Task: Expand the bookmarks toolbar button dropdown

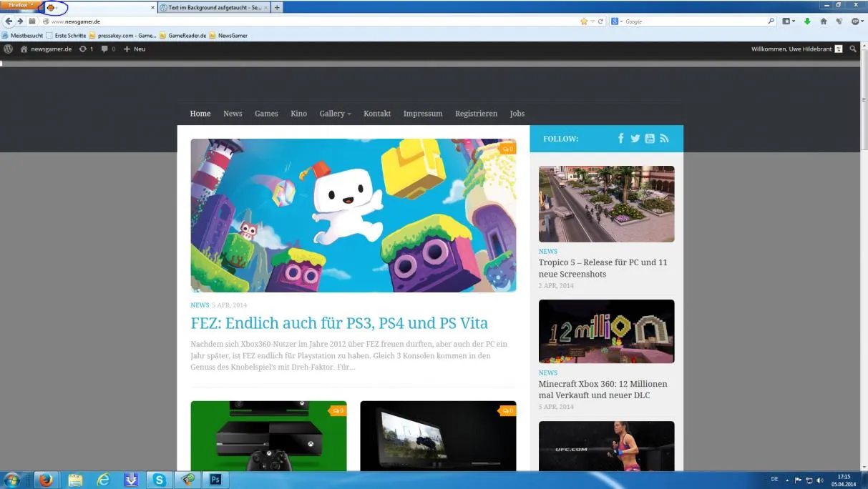Action: [x=789, y=21]
